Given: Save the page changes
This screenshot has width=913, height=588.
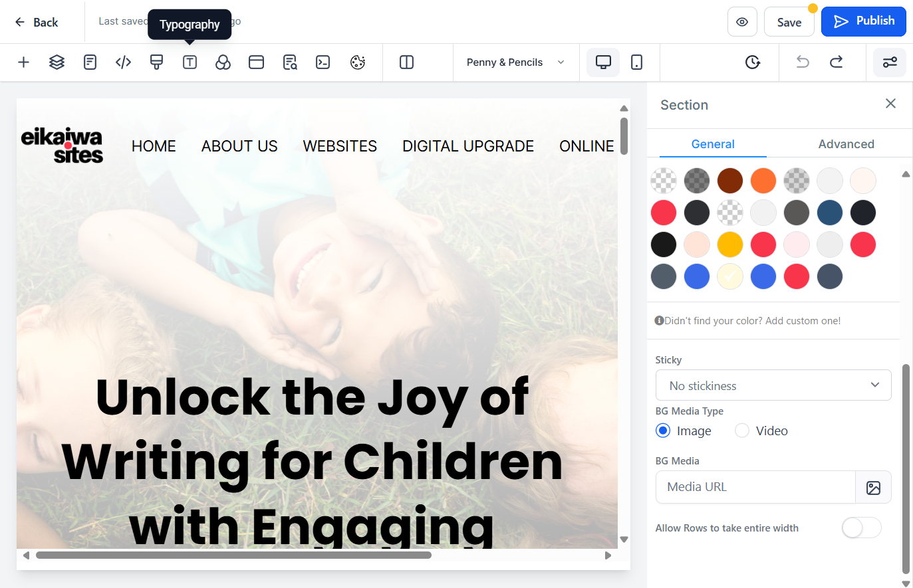Looking at the screenshot, I should pyautogui.click(x=789, y=22).
